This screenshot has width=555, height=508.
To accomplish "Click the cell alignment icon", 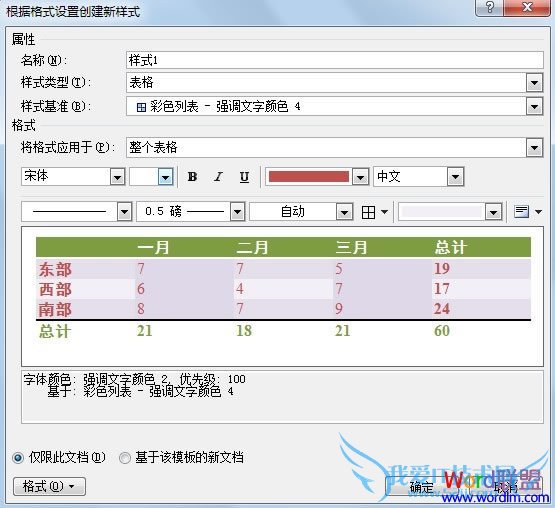I will [521, 212].
